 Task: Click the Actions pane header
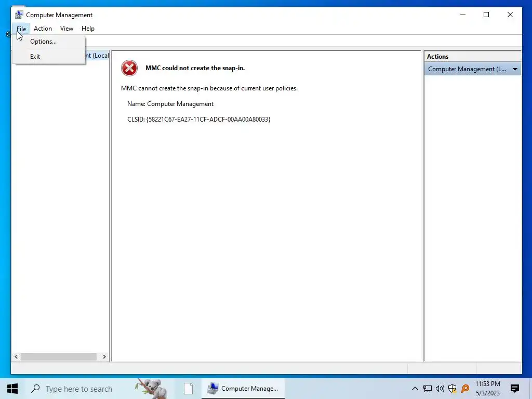coord(472,57)
